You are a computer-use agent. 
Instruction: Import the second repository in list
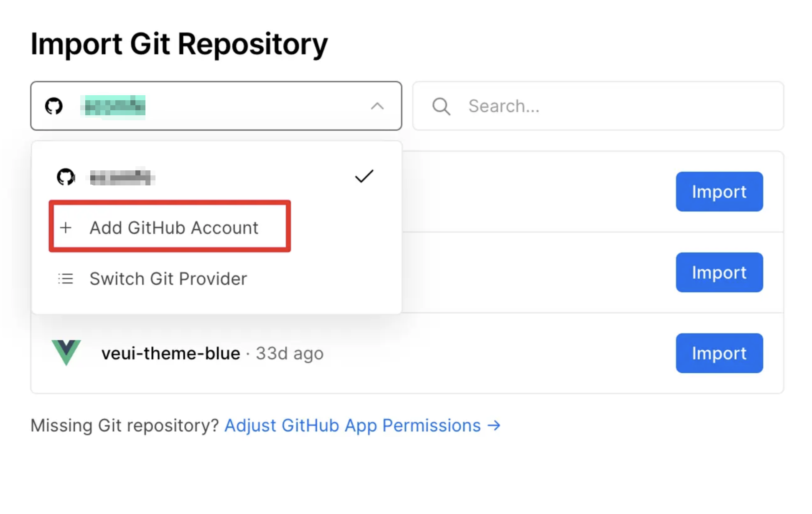coord(719,272)
